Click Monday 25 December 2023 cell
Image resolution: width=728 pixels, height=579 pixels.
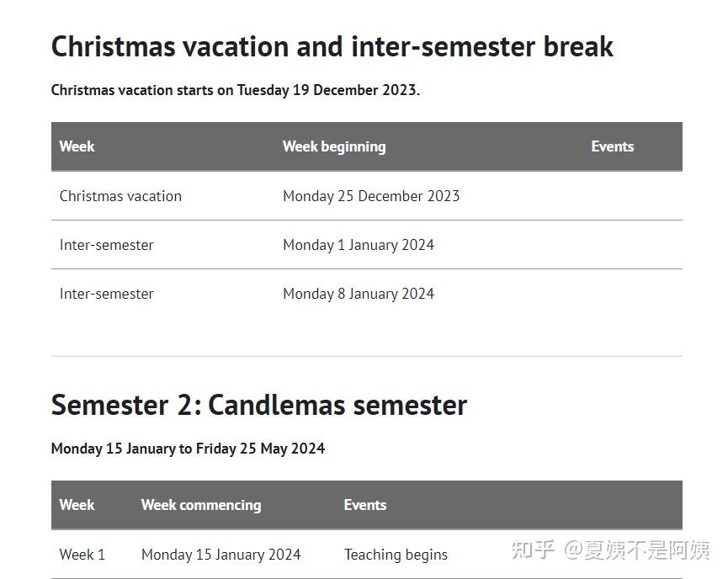coord(371,196)
